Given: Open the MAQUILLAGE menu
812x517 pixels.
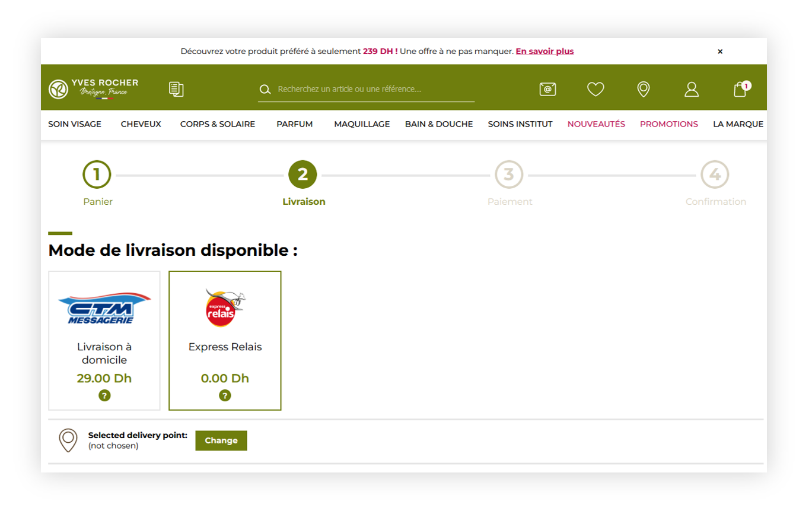Looking at the screenshot, I should pos(362,124).
